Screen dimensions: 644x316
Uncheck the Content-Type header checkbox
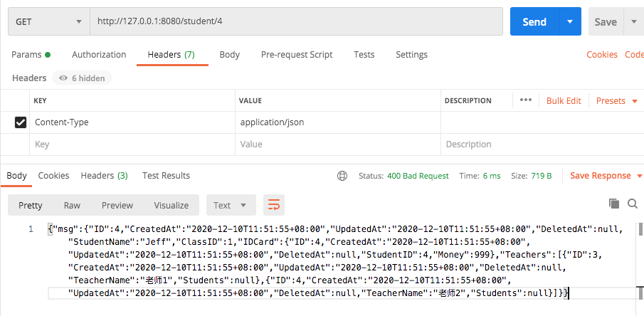[x=21, y=122]
